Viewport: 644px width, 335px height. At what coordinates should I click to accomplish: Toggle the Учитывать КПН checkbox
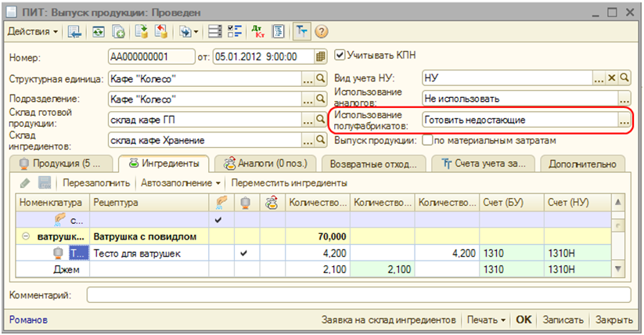tap(340, 56)
